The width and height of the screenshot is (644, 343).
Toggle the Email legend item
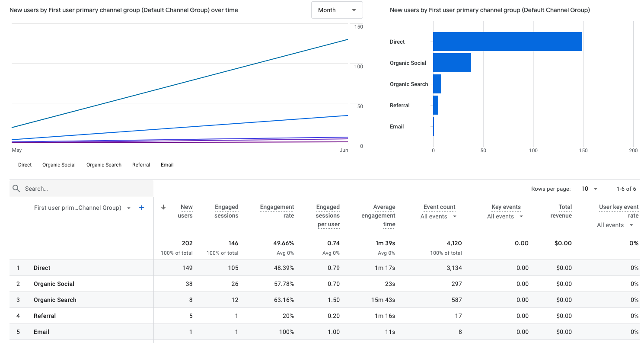(x=167, y=165)
